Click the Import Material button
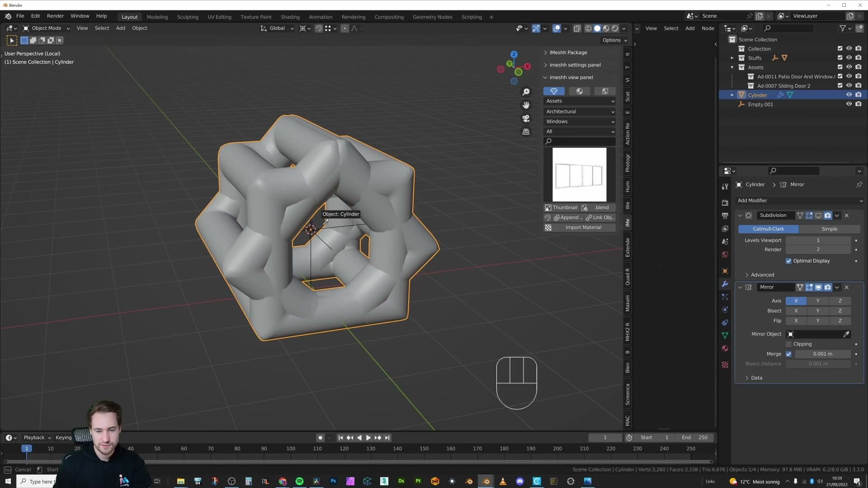Screen dimensions: 868x488 click(x=580, y=228)
